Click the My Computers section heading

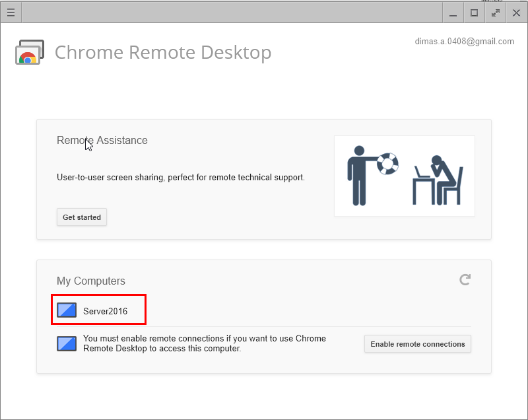pos(90,281)
